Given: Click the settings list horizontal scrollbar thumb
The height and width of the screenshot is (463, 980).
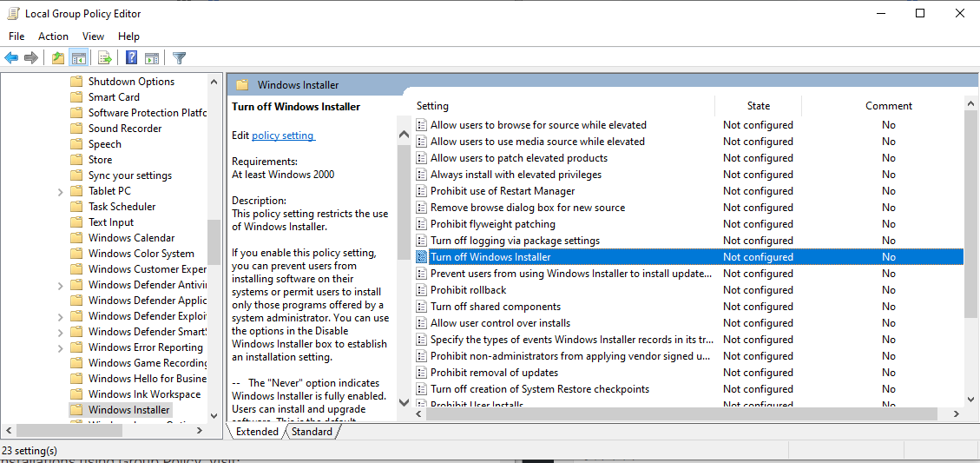Looking at the screenshot, I should point(681,413).
